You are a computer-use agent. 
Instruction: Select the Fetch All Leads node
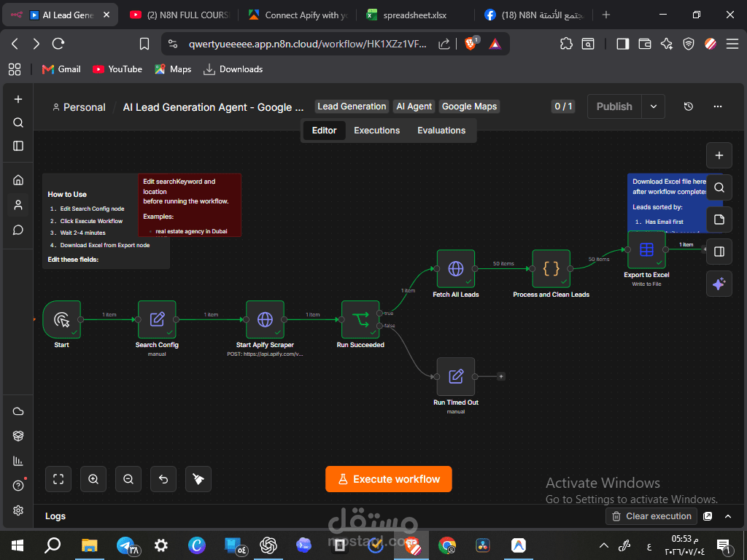pyautogui.click(x=456, y=268)
